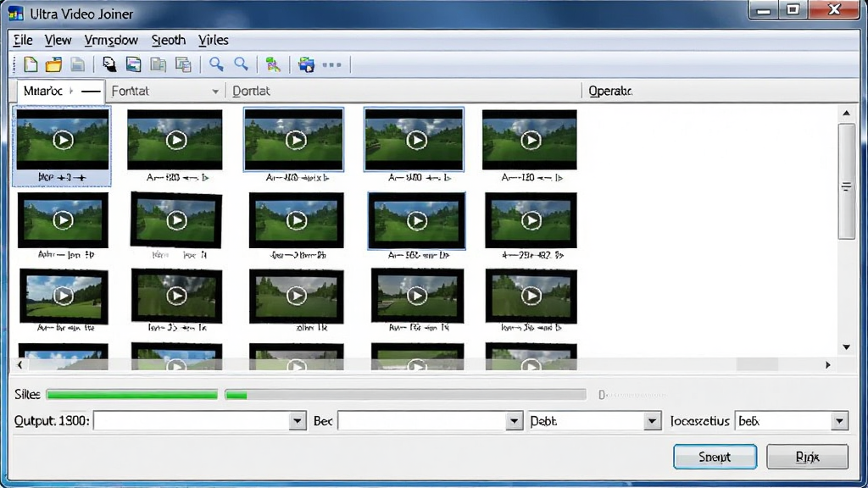The height and width of the screenshot is (488, 868).
Task: Select the third thumbnail in the top row
Action: tap(294, 140)
